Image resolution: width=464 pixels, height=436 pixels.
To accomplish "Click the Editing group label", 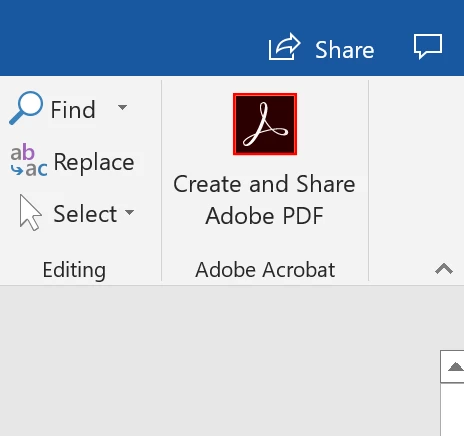I will 74,270.
